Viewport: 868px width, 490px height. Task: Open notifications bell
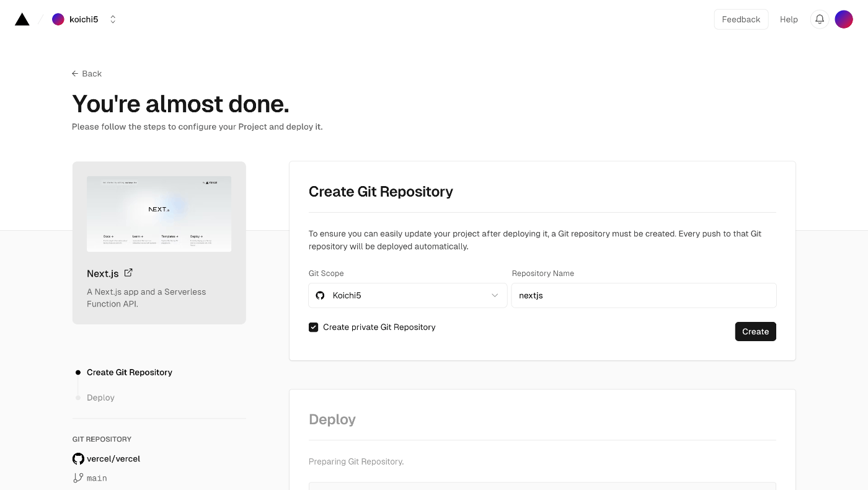point(820,19)
